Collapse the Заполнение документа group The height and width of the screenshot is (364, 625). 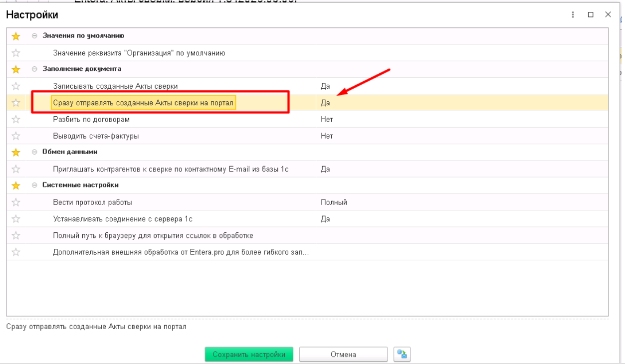34,69
